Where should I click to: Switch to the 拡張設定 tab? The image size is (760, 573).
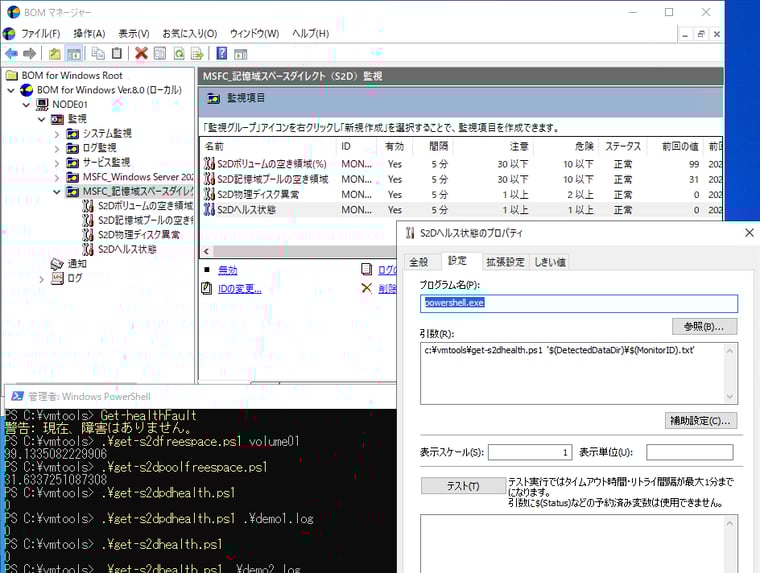coord(506,262)
